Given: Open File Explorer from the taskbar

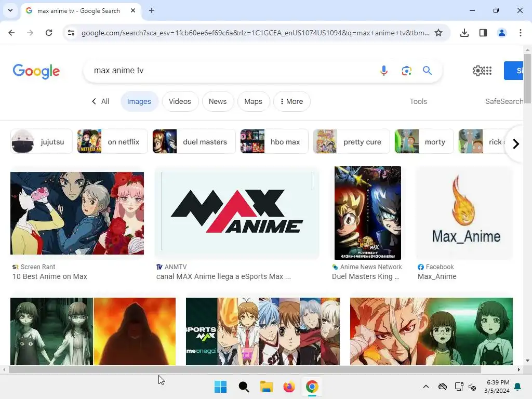Looking at the screenshot, I should tap(267, 387).
